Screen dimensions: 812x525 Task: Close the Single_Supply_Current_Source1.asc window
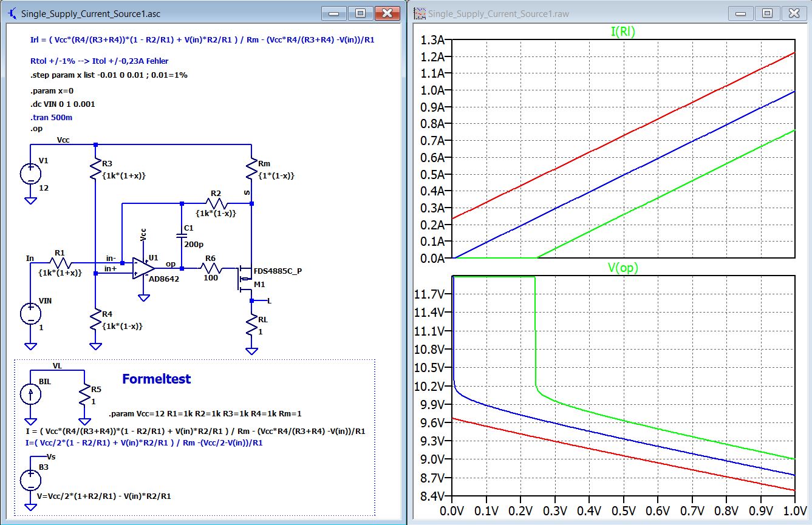387,13
